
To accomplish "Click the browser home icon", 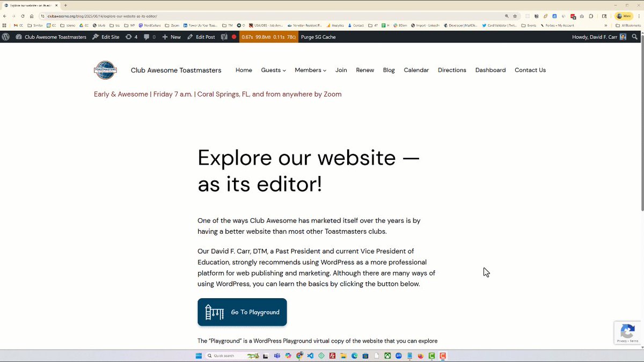I will [32, 16].
